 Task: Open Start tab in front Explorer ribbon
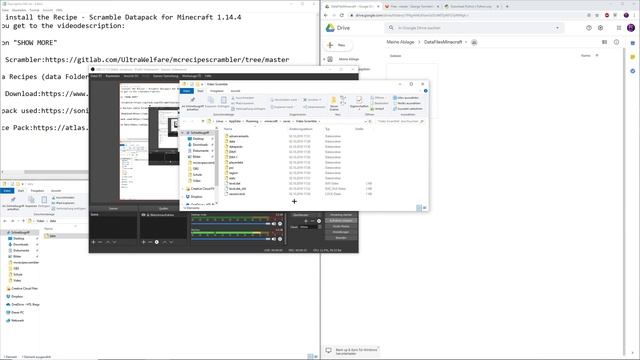click(200, 91)
